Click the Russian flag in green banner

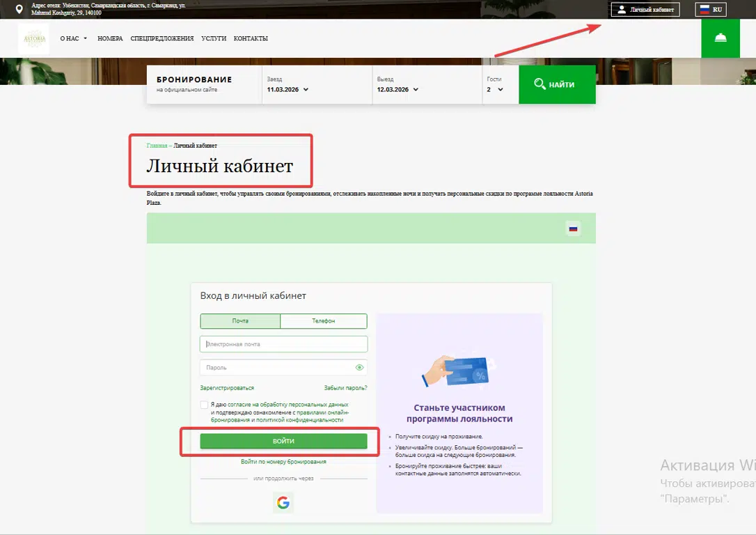click(573, 228)
